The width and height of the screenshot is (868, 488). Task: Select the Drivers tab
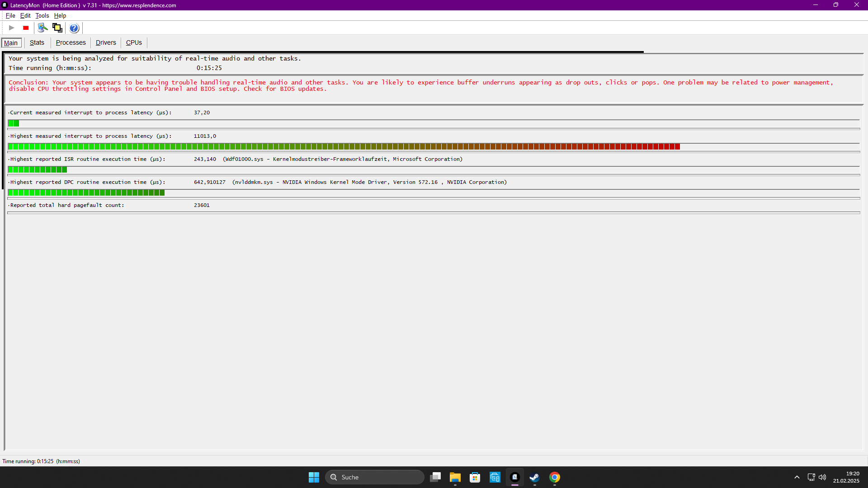[x=106, y=42]
